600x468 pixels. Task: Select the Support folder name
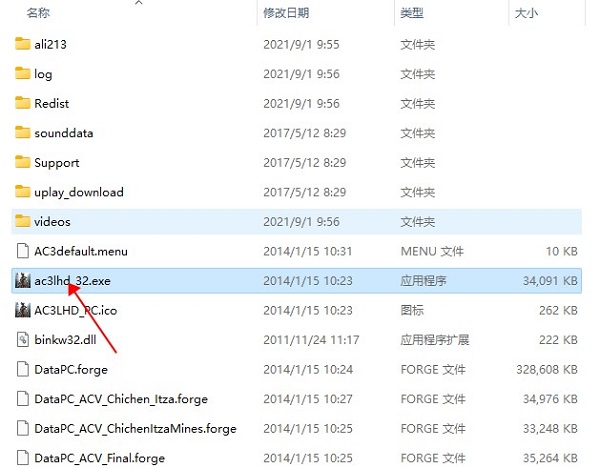(x=56, y=163)
